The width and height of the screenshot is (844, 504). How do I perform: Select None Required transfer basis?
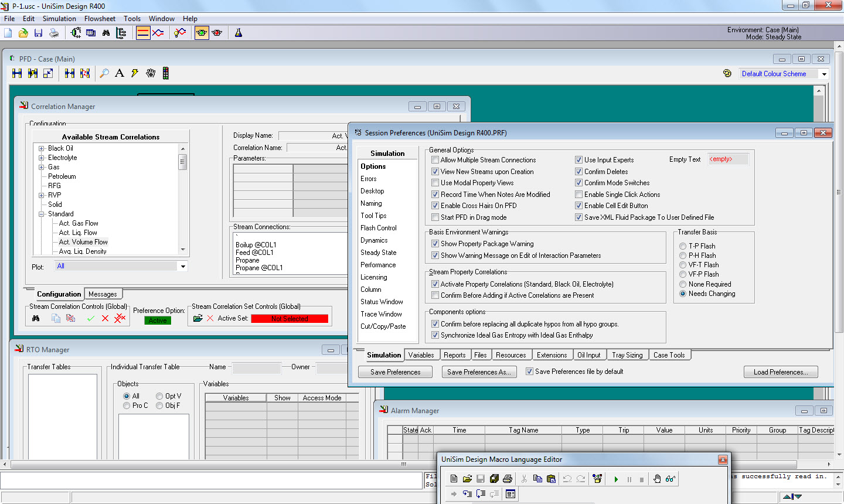click(x=683, y=284)
